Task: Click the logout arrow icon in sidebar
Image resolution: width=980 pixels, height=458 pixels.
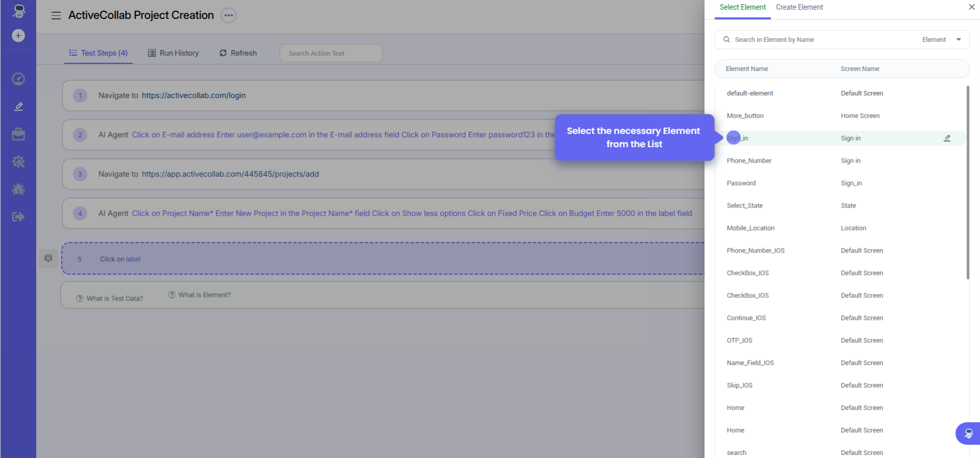Action: (x=18, y=217)
